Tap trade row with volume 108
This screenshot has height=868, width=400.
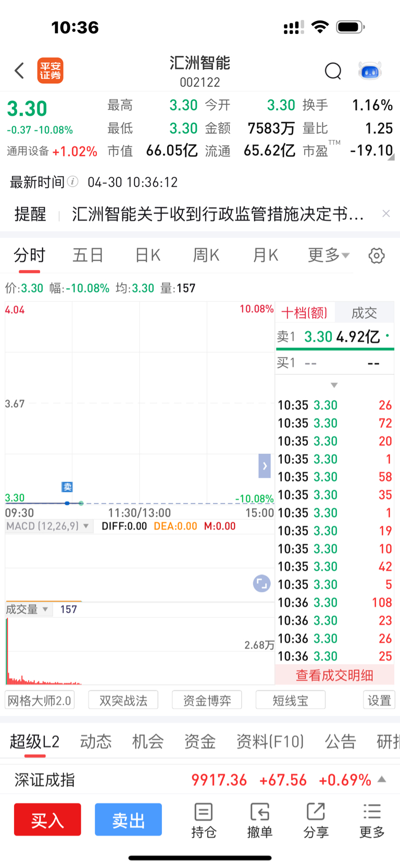tap(334, 603)
